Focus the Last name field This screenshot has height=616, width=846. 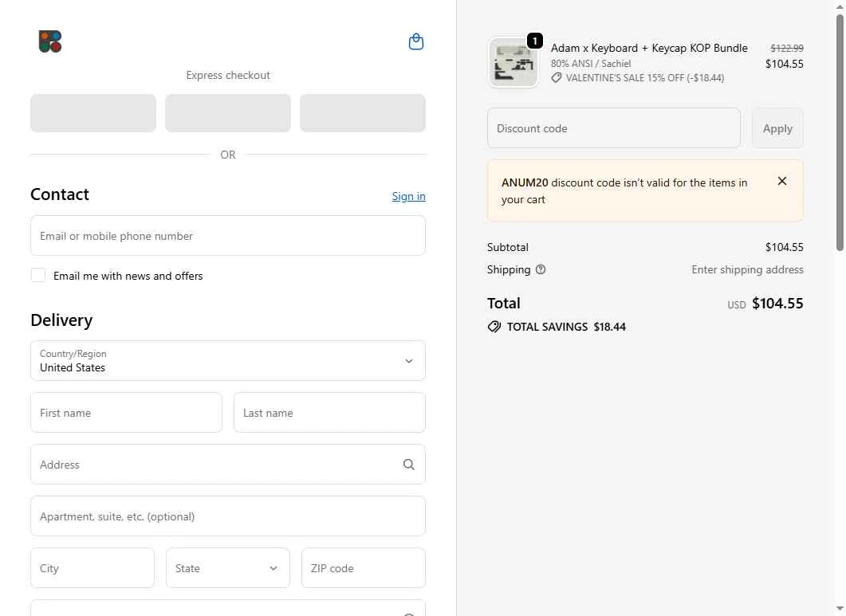pyautogui.click(x=329, y=413)
